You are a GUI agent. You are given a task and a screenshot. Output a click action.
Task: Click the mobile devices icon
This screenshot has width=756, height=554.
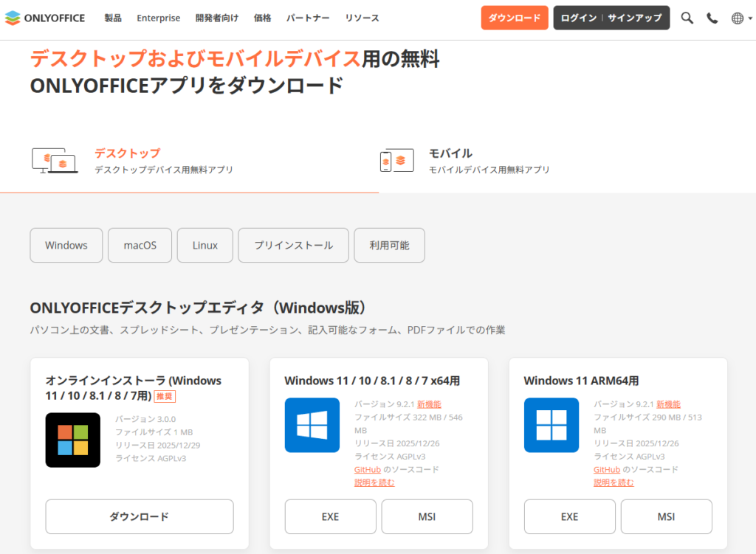[x=396, y=160]
